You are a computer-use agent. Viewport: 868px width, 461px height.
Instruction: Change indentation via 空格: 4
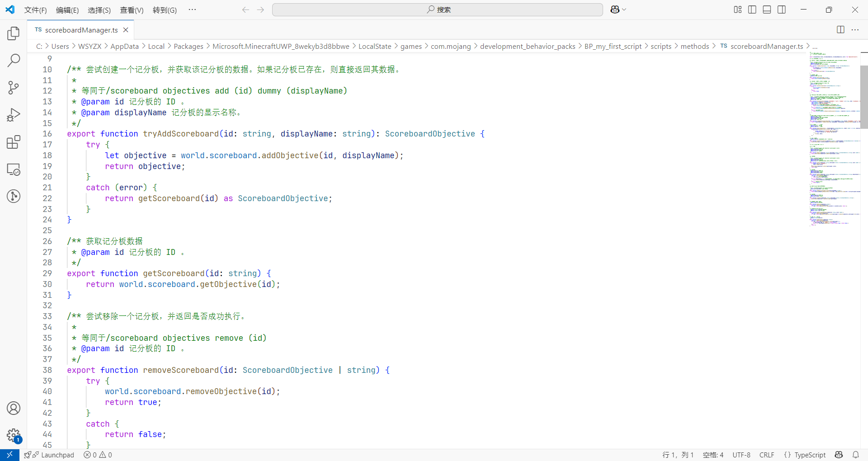tap(713, 455)
